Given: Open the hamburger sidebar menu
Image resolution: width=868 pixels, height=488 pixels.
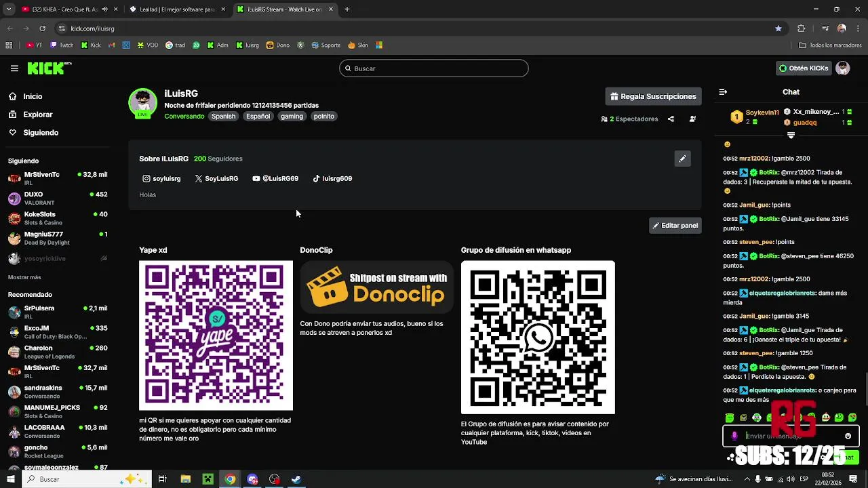Looking at the screenshot, I should tap(14, 68).
